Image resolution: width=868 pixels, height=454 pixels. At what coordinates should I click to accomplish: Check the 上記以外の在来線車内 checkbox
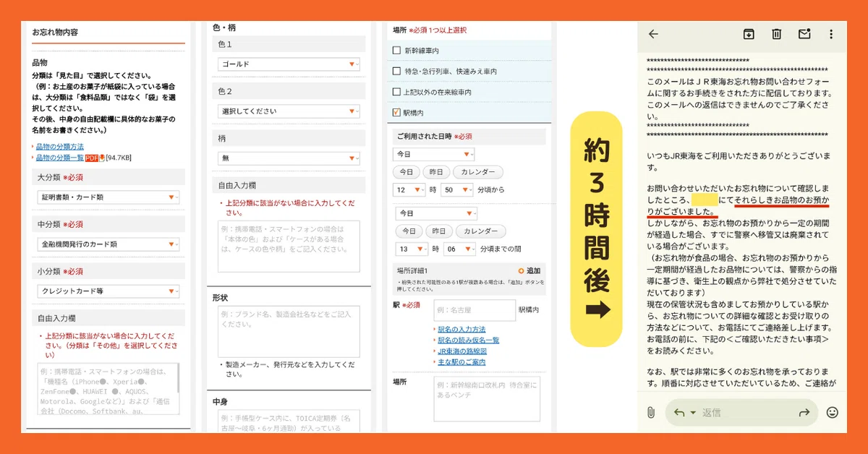pos(396,92)
